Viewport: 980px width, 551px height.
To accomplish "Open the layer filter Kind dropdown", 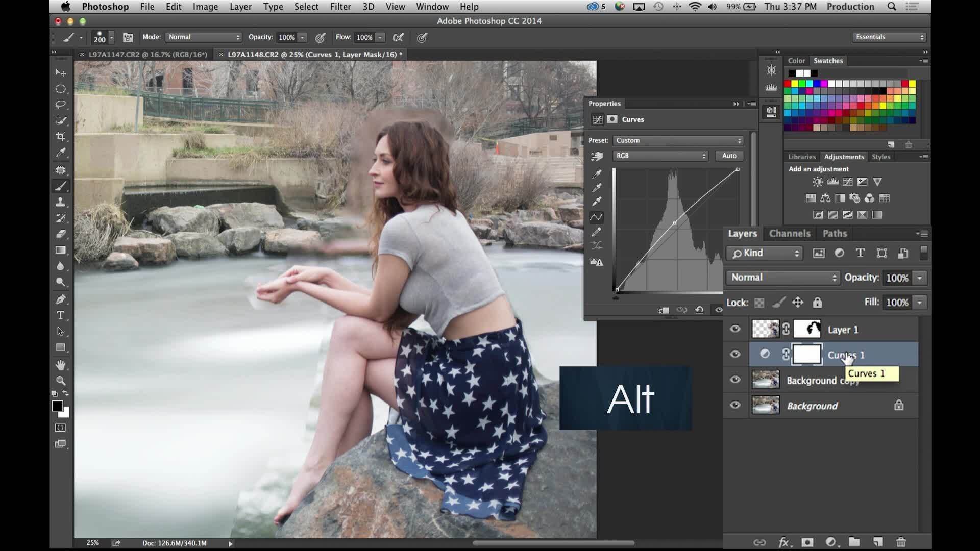I will pos(765,253).
